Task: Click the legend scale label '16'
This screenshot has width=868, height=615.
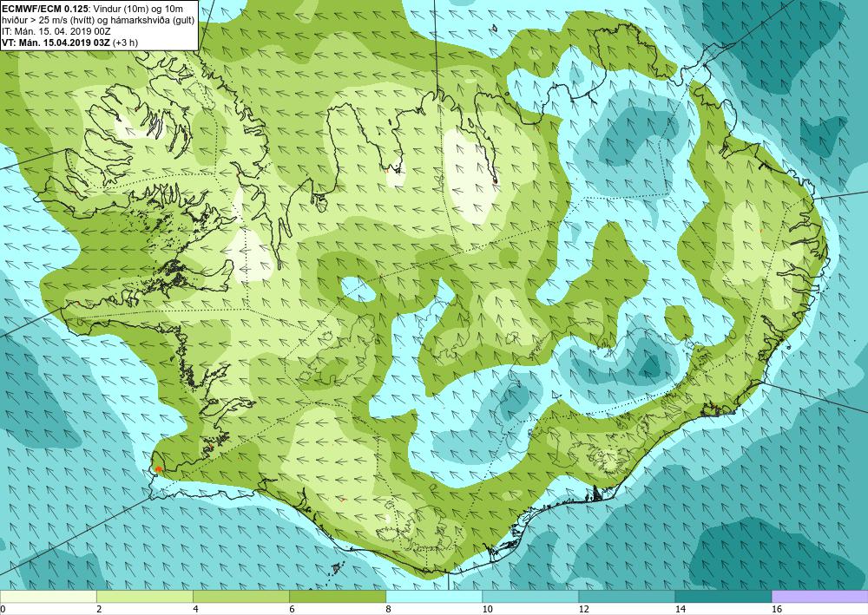Action: pos(777,609)
